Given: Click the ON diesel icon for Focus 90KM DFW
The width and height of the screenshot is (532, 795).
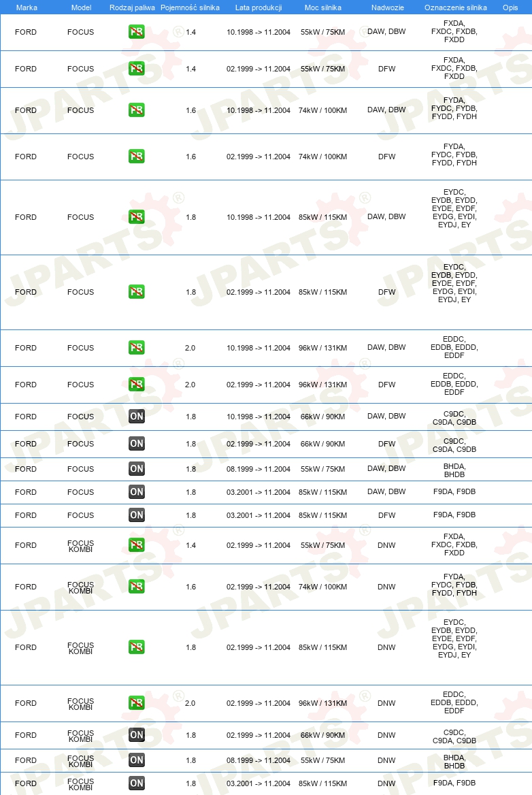Looking at the screenshot, I should pyautogui.click(x=136, y=444).
